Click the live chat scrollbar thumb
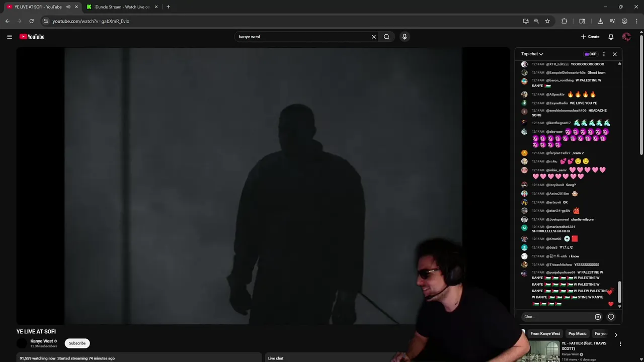Image resolution: width=644 pixels, height=362 pixels. 619,292
